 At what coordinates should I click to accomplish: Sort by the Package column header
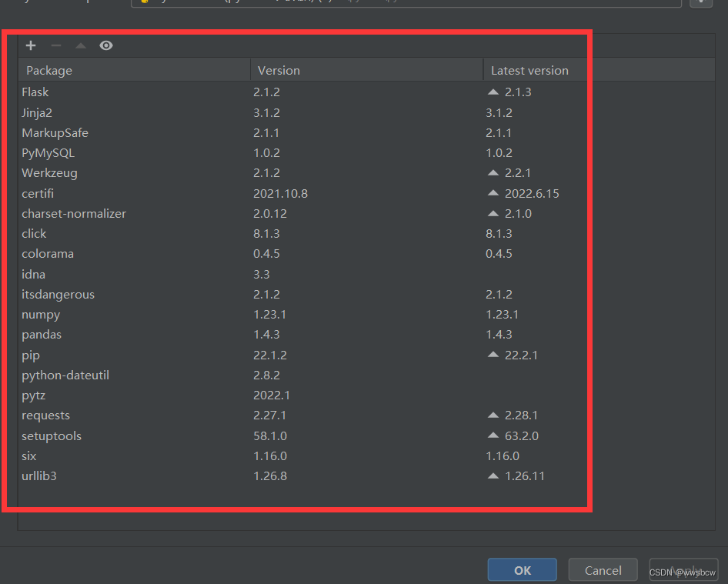click(x=135, y=70)
